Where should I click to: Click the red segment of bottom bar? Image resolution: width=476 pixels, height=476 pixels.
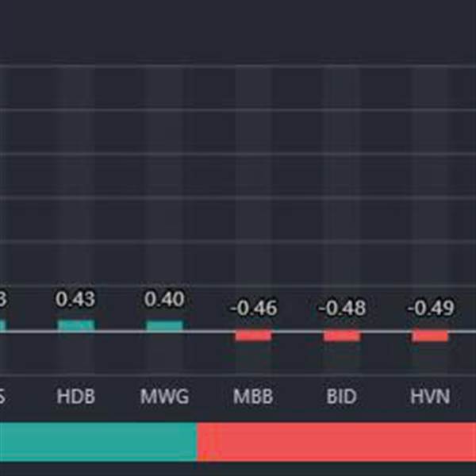[x=336, y=441]
